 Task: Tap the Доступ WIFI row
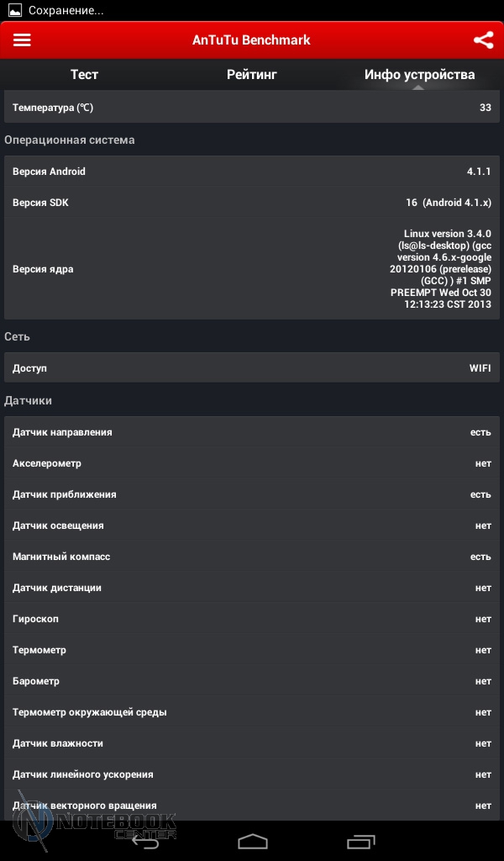pyautogui.click(x=252, y=368)
